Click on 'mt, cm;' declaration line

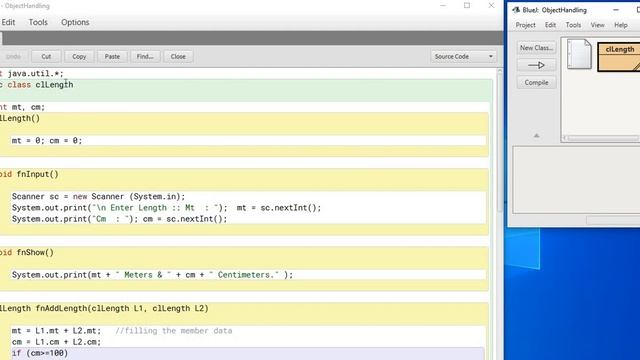tap(28, 107)
